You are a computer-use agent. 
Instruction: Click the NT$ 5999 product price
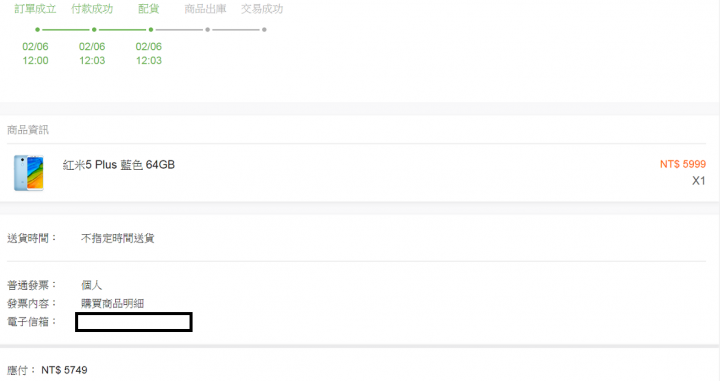(x=683, y=164)
